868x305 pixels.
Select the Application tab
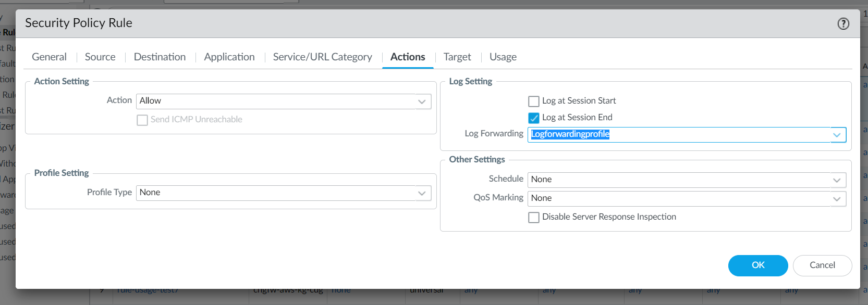tap(229, 57)
